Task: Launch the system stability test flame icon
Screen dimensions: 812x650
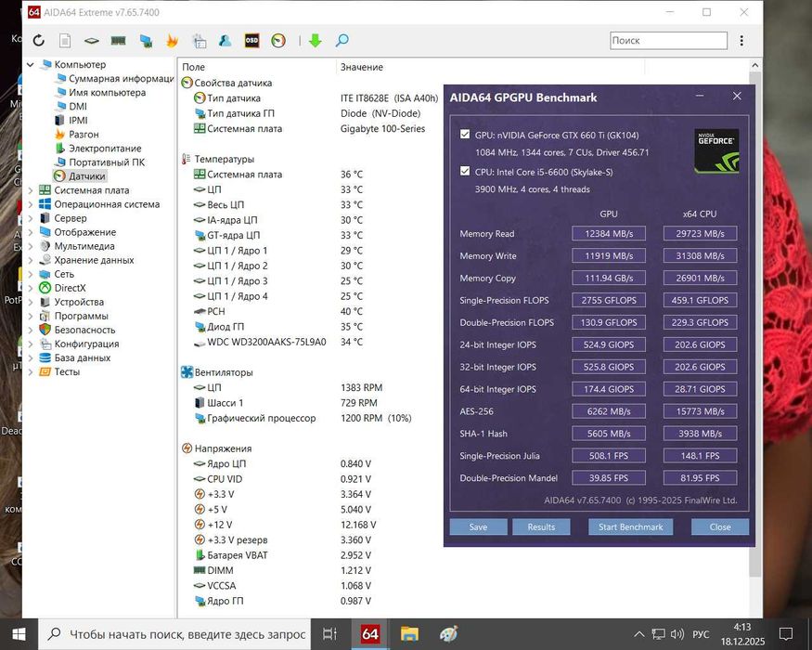Action: (172, 41)
